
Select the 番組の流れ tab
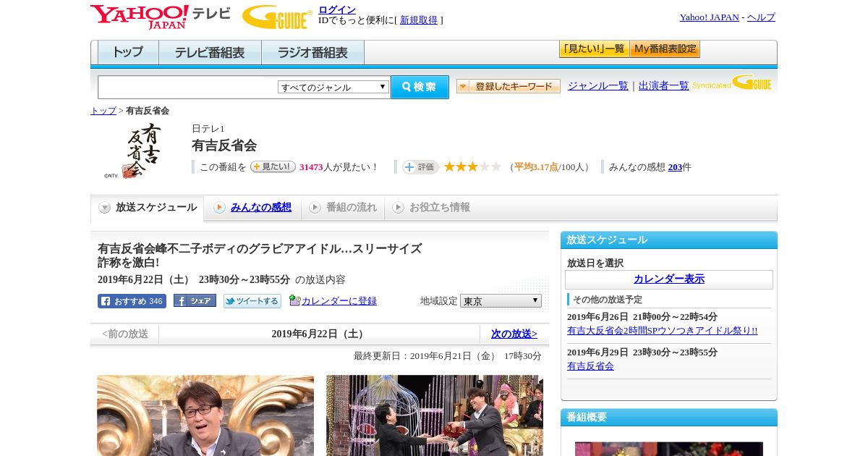(343, 208)
